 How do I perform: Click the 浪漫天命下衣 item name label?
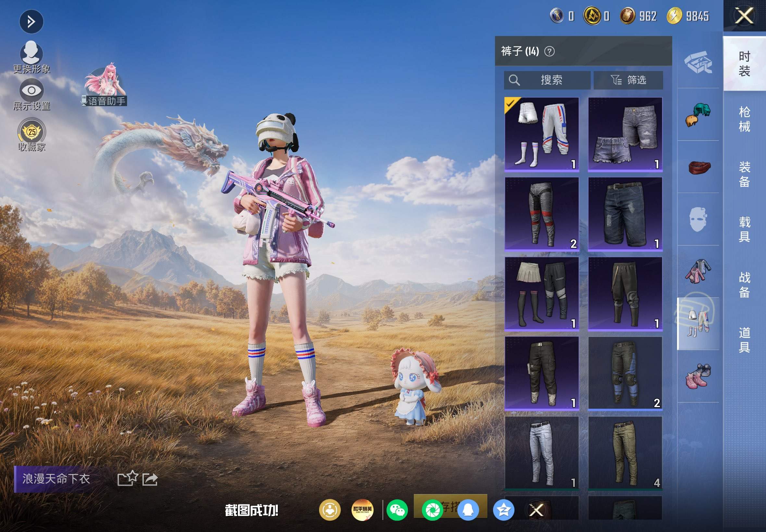56,479
